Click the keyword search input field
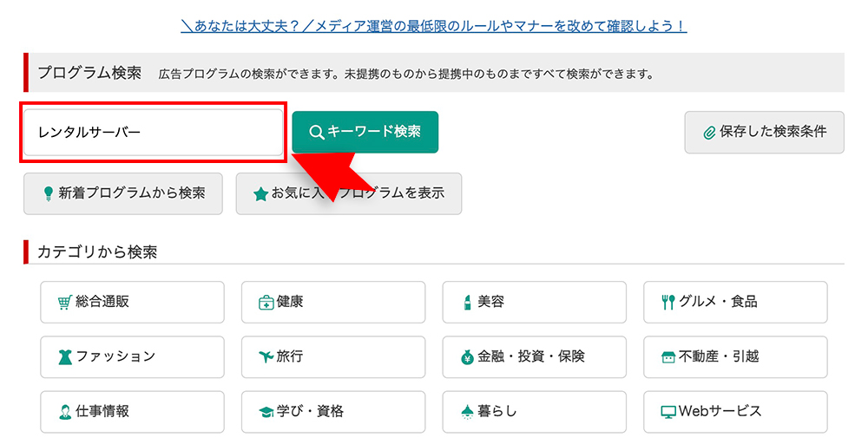 click(x=154, y=133)
